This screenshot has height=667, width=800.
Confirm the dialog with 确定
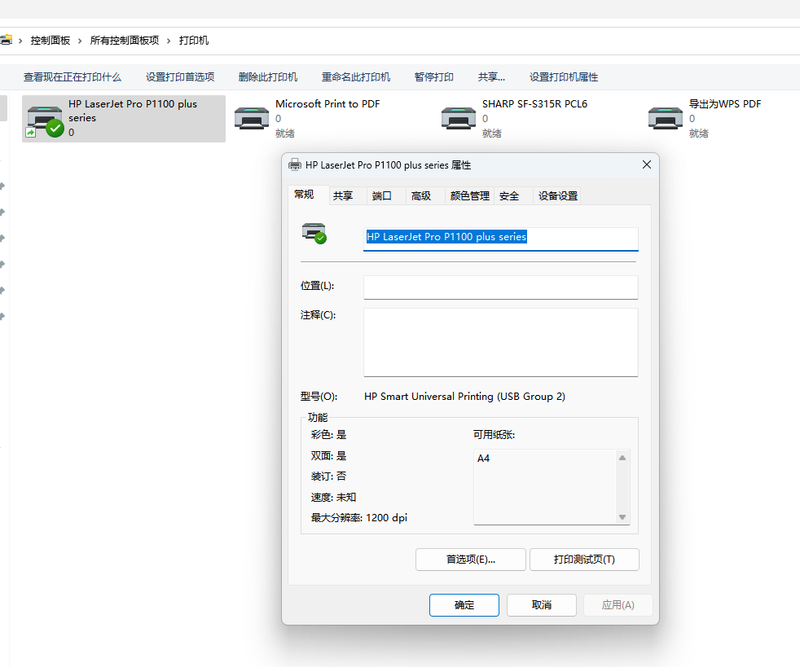464,605
